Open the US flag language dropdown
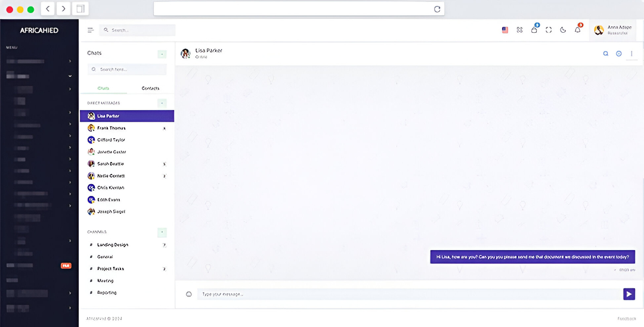 pyautogui.click(x=505, y=30)
